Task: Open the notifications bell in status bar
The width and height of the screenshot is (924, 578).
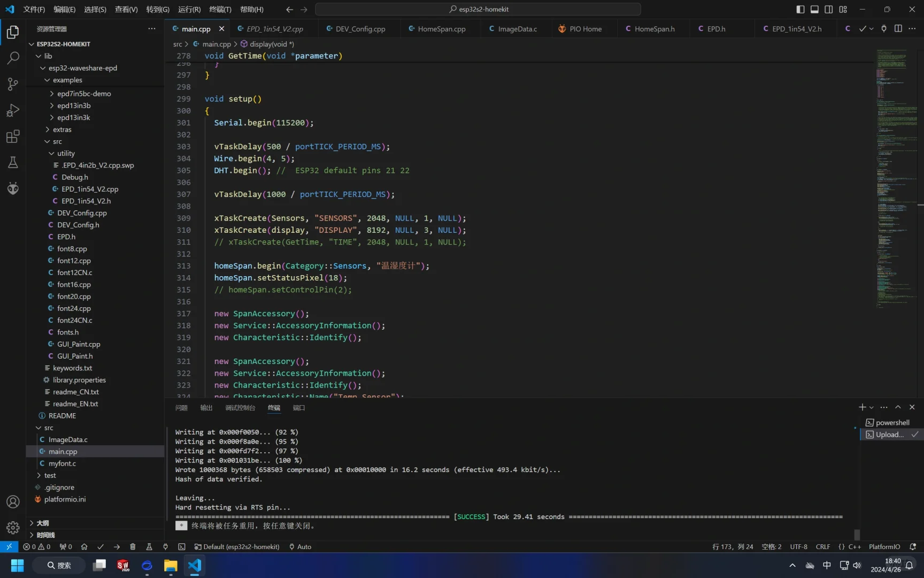Action: tap(913, 547)
